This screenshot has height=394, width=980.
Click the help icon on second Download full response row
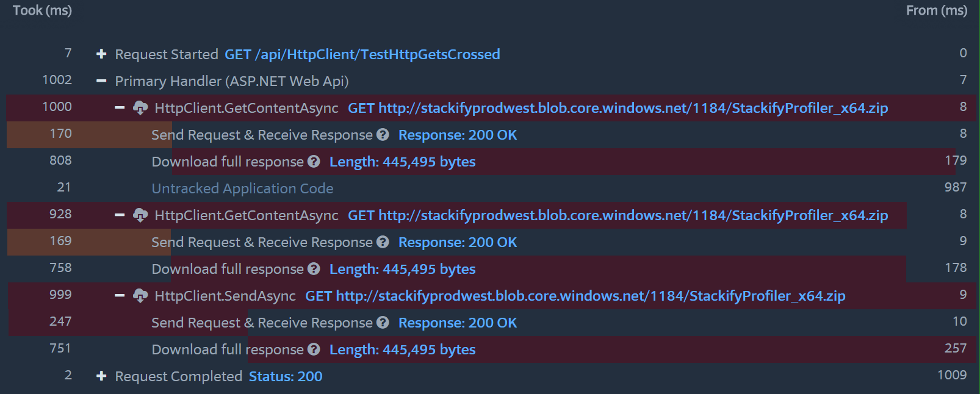click(314, 268)
